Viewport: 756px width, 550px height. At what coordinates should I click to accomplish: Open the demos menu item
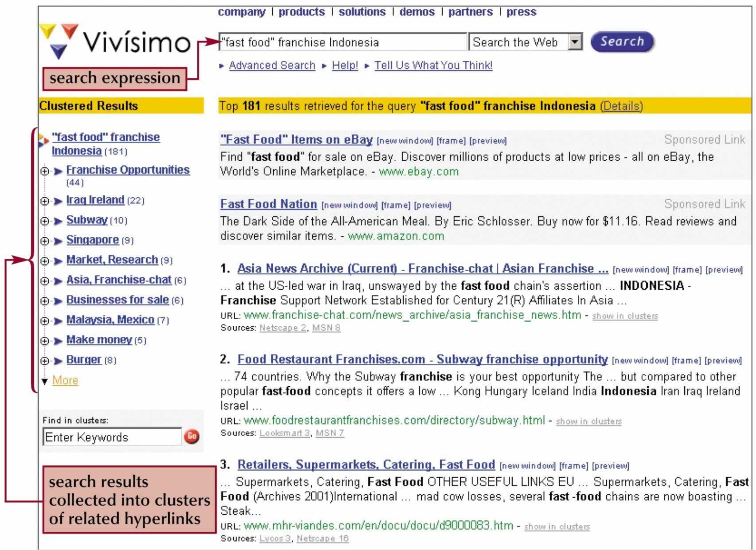pos(417,12)
